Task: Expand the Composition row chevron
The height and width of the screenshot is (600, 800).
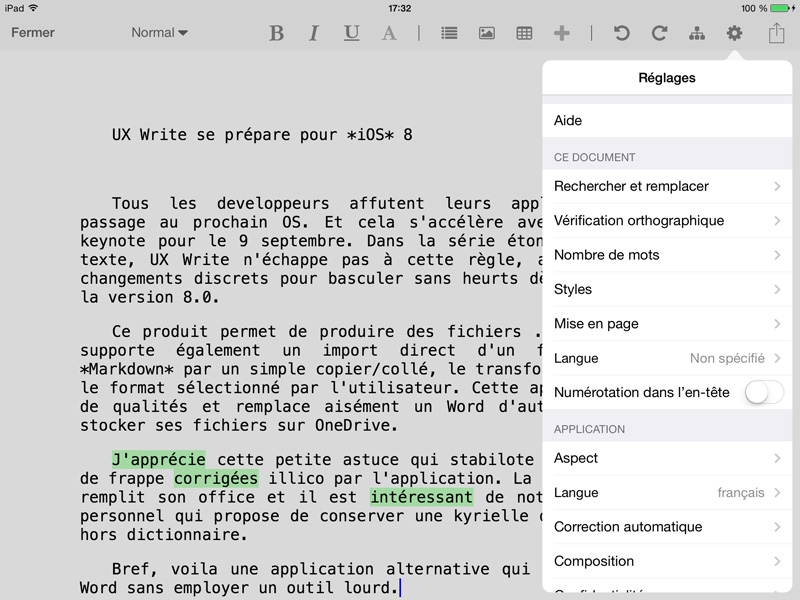Action: coord(777,561)
